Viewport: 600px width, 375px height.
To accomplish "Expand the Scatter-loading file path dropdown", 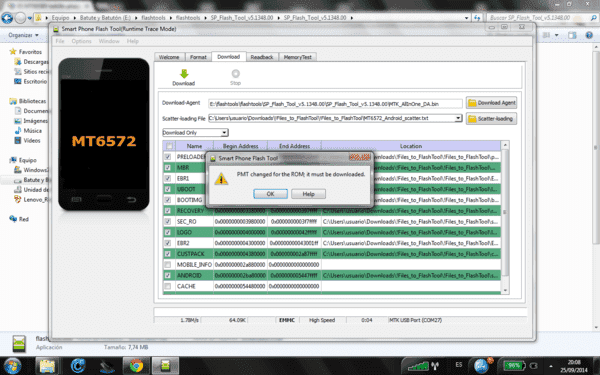I will [x=458, y=118].
